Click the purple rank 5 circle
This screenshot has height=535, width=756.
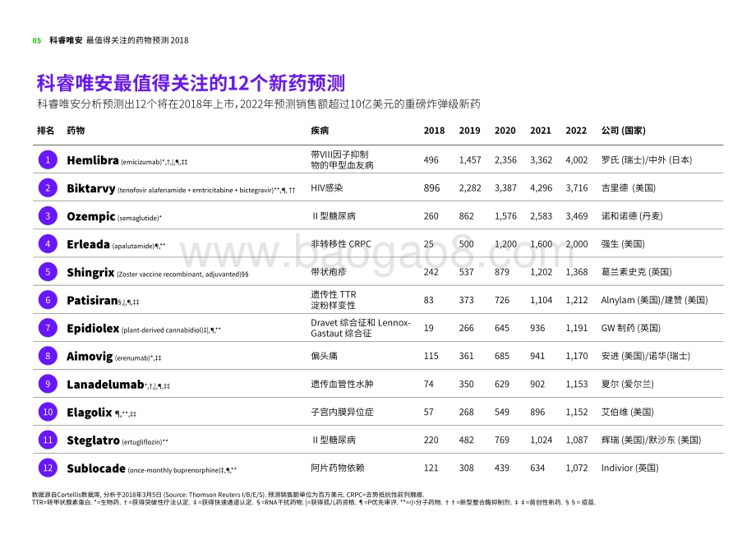[48, 272]
